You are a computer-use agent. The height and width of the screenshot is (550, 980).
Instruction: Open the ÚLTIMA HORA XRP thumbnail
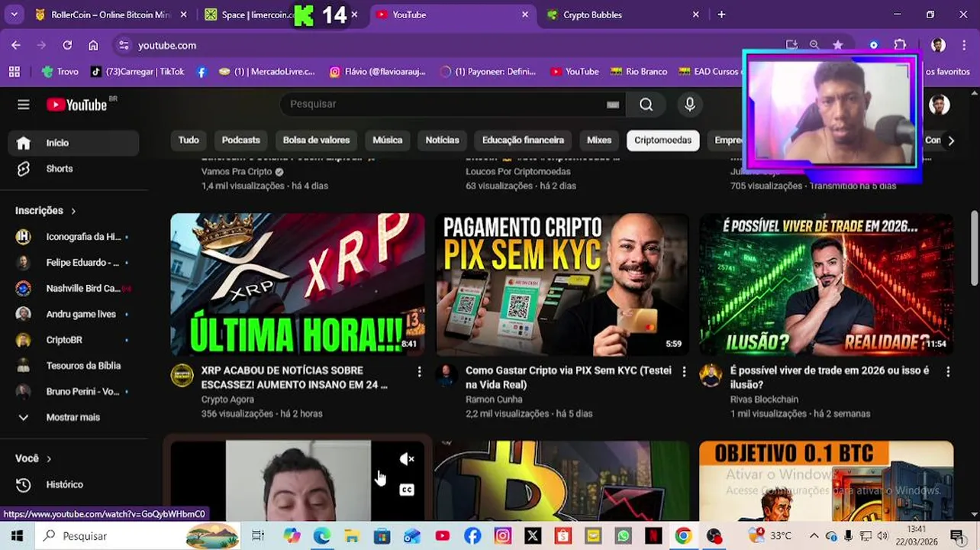click(x=298, y=284)
